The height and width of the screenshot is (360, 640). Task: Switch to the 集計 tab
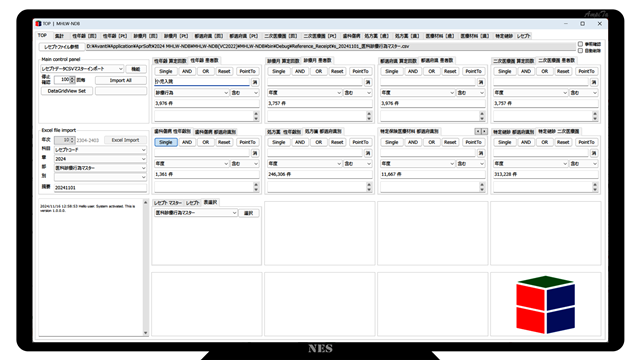(x=60, y=36)
